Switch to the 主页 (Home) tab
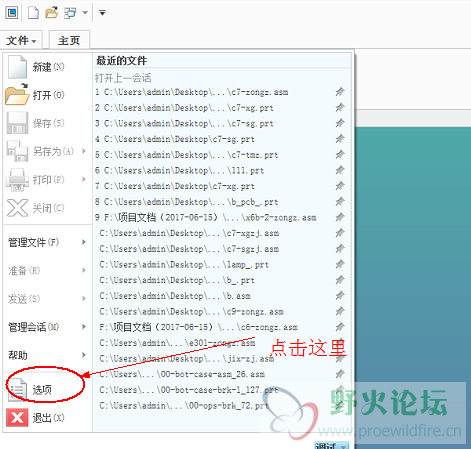Image resolution: width=471 pixels, height=449 pixels. point(69,40)
